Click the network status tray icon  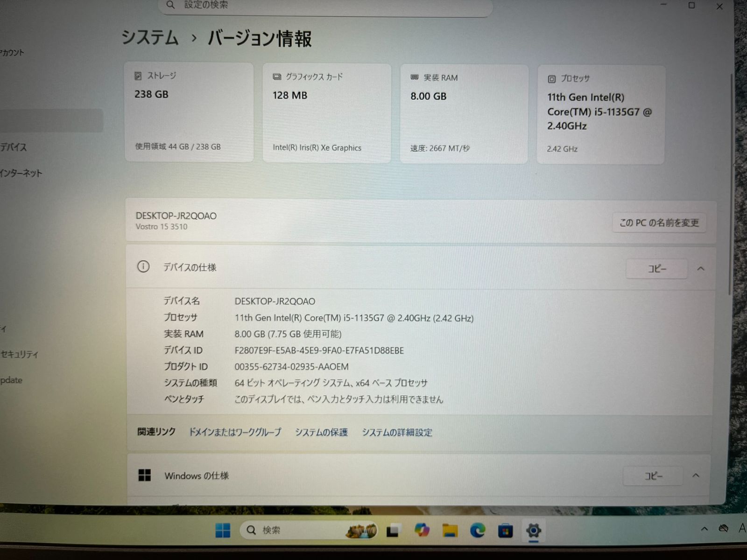coord(724,529)
